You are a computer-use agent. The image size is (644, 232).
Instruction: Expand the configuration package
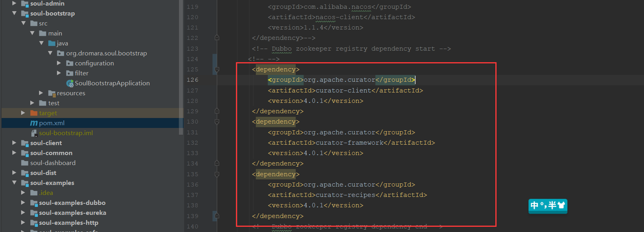coord(59,63)
